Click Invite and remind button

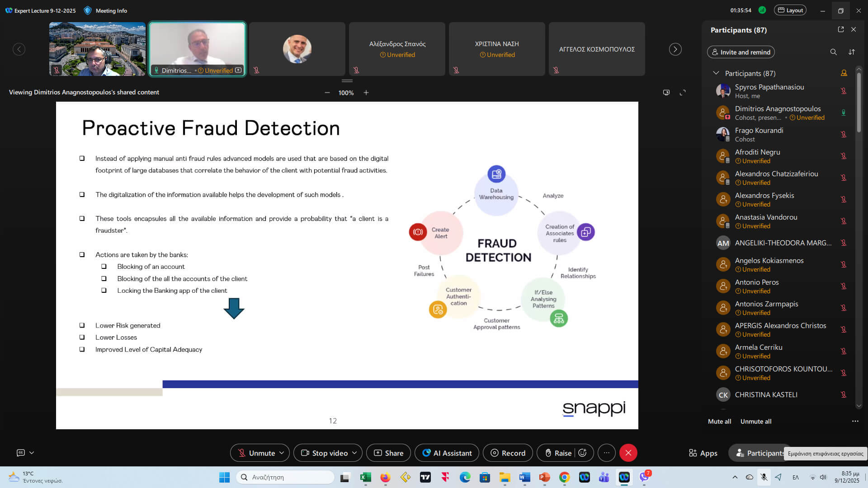coord(741,52)
